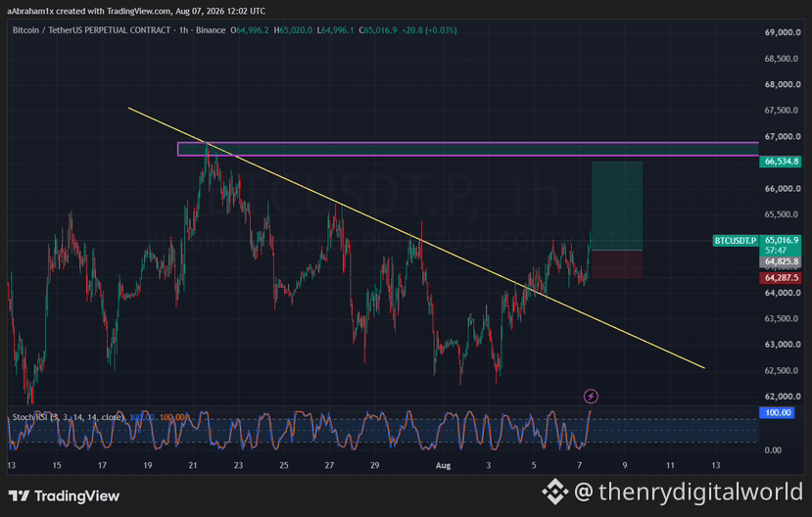
Task: Click the blue 100.00 Stoch RSI value
Action: [x=142, y=417]
